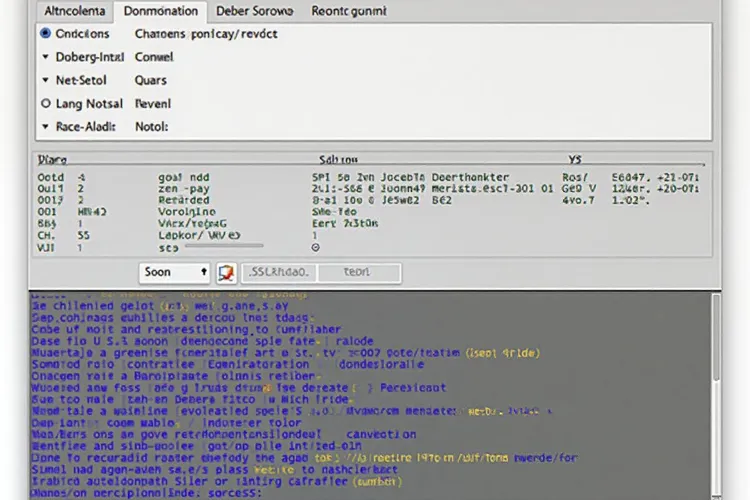The image size is (750, 500).
Task: Select the Ondiciions radio button
Action: click(45, 33)
